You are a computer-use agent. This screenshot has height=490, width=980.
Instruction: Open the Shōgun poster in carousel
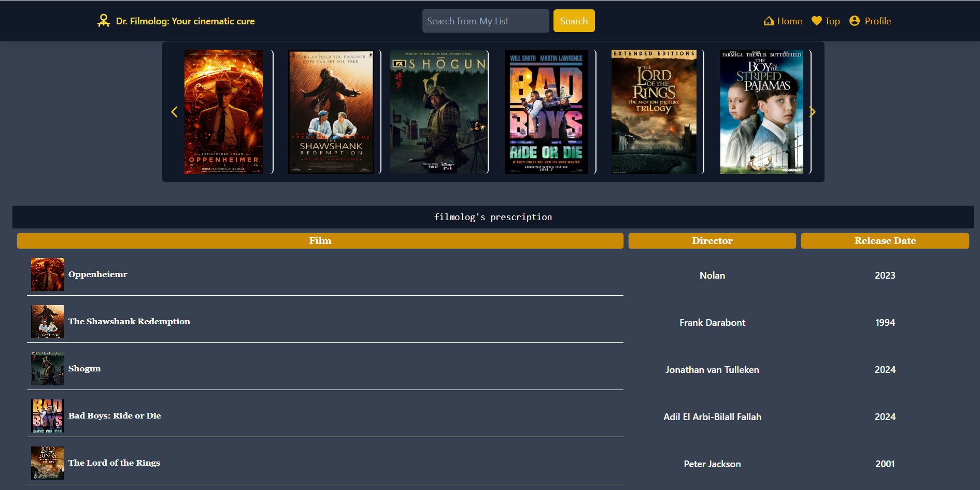(438, 112)
